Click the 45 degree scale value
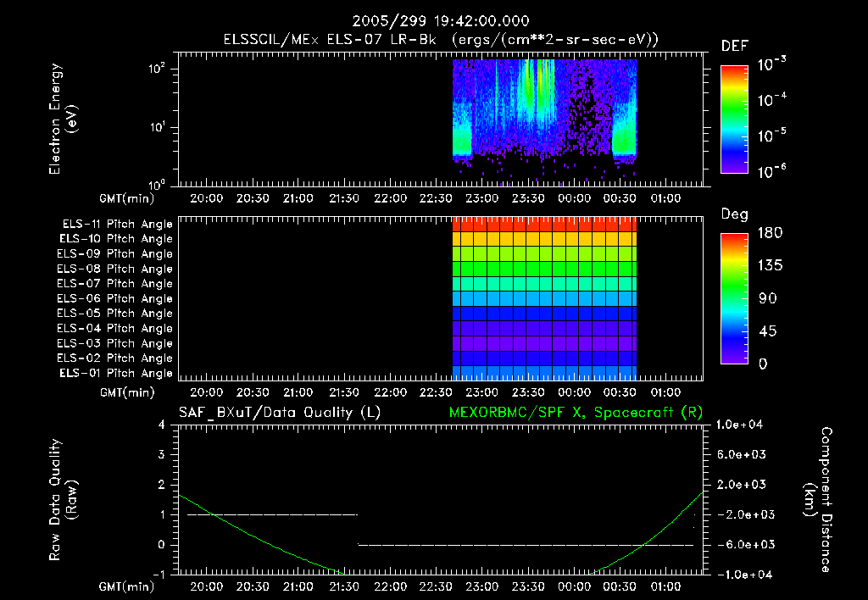The width and height of the screenshot is (868, 600). pos(768,331)
